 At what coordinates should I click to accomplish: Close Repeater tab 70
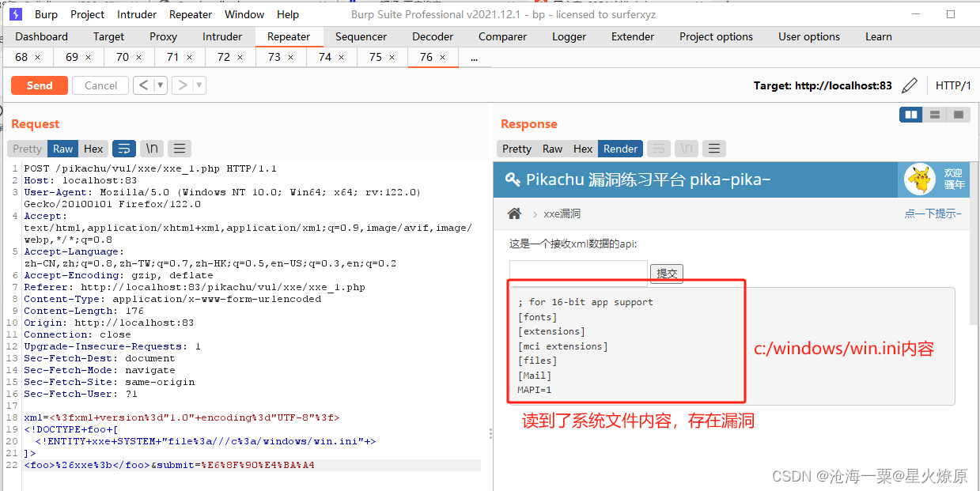point(138,57)
